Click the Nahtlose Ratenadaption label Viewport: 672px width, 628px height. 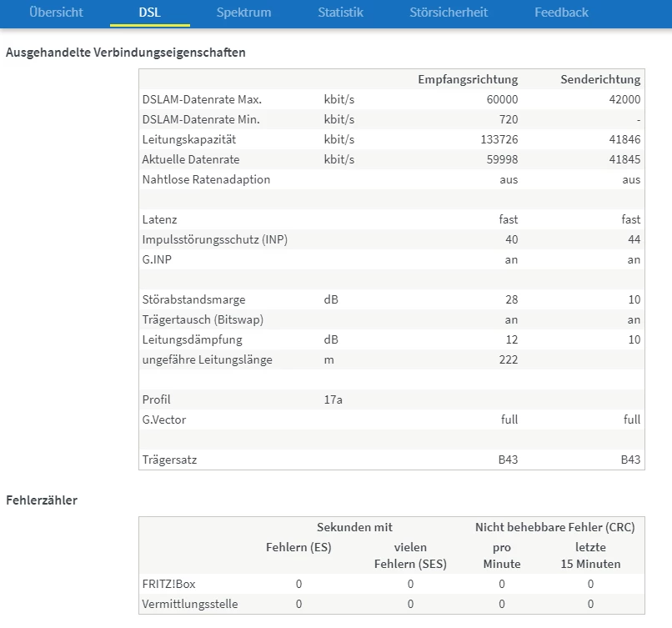206,179
